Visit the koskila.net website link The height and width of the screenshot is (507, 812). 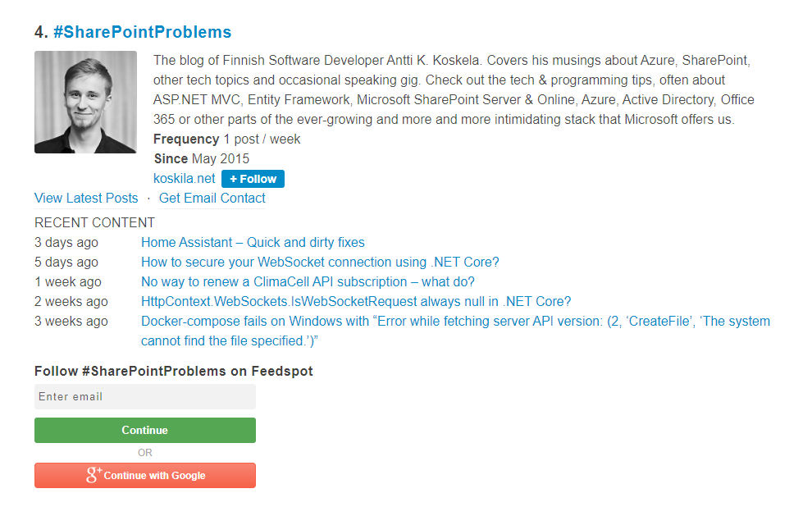tap(184, 178)
